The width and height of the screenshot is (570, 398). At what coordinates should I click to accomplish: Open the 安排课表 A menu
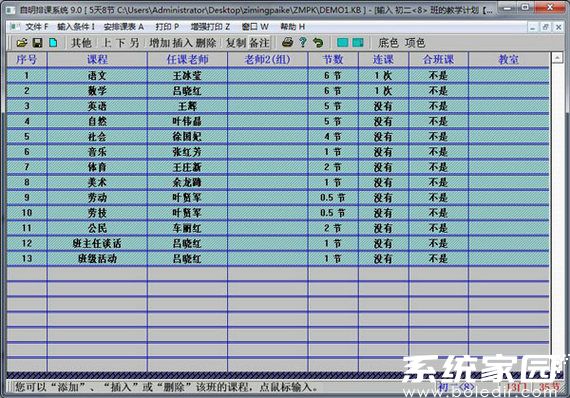pos(124,27)
